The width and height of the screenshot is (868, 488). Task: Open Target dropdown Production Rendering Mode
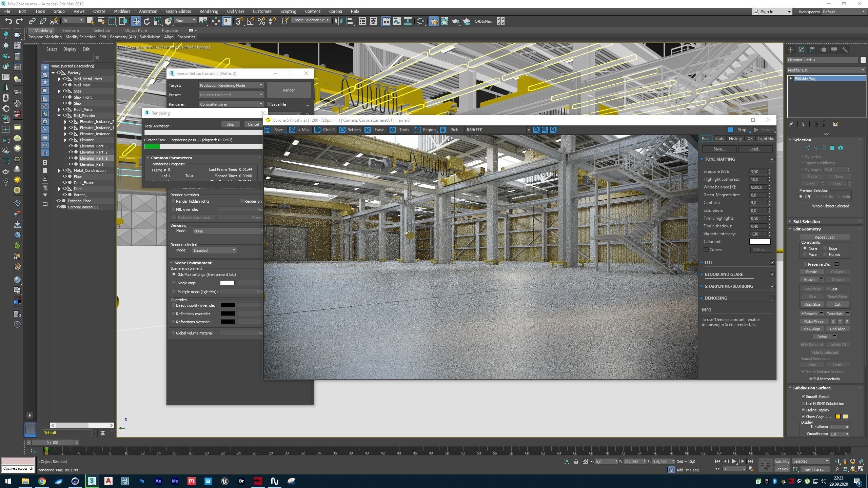click(x=231, y=85)
